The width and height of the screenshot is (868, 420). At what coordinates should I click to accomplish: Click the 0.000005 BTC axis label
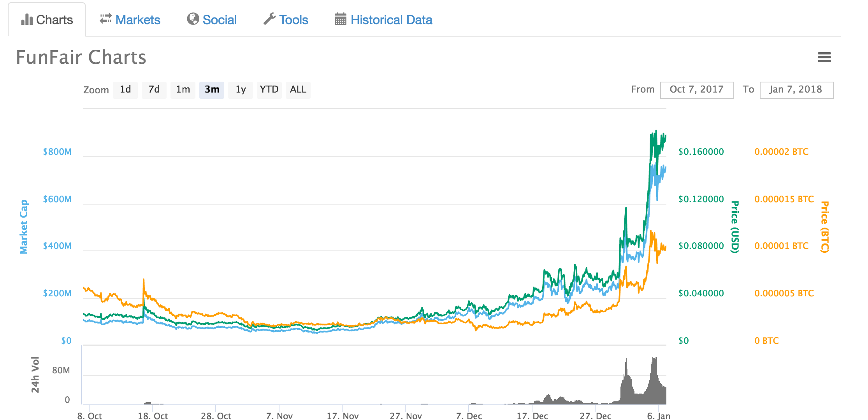click(x=784, y=293)
